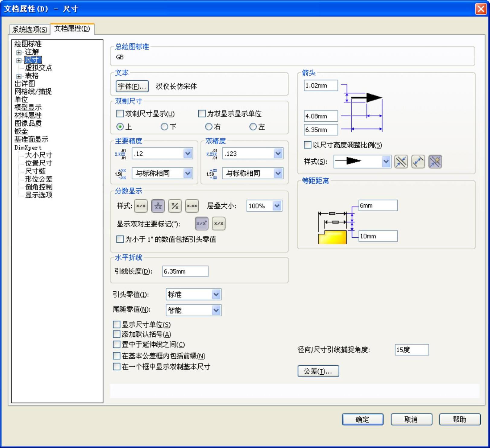Check 显示尺寸单位 option

click(117, 325)
